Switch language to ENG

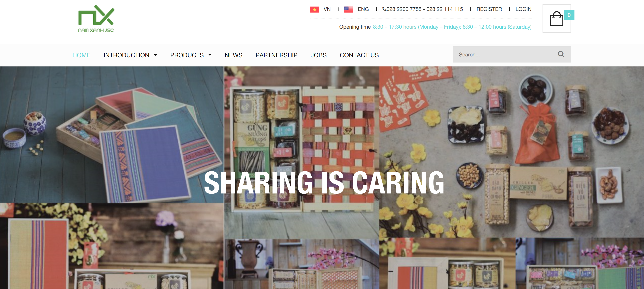363,9
